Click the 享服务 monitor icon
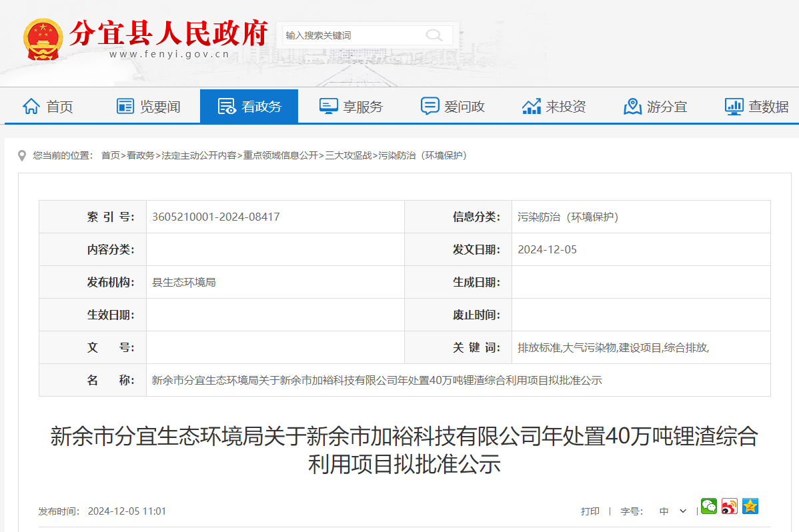The width and height of the screenshot is (799, 532). click(x=327, y=105)
